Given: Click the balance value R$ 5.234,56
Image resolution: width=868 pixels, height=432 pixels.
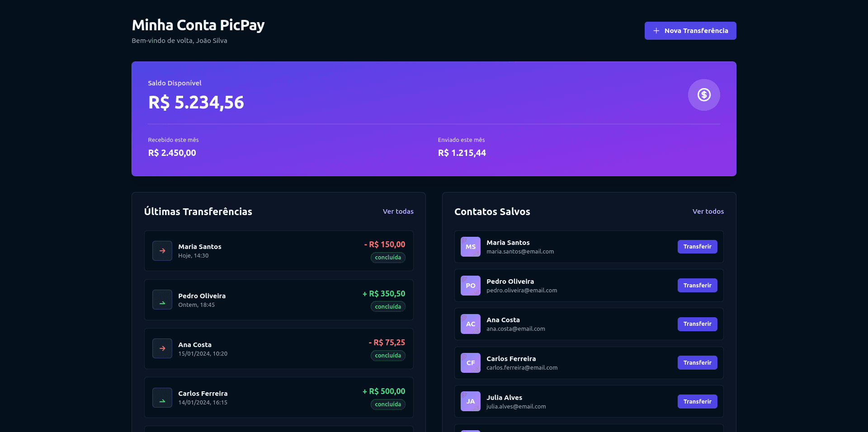Looking at the screenshot, I should [196, 103].
